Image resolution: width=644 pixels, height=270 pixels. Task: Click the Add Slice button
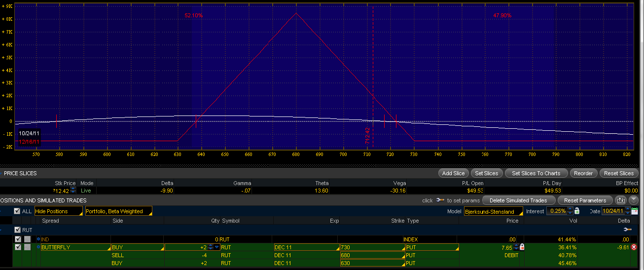pyautogui.click(x=453, y=173)
